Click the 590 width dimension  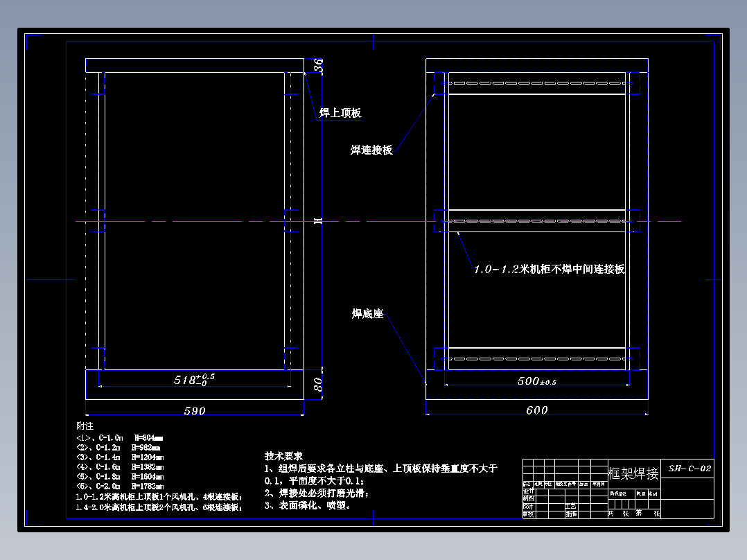point(195,411)
